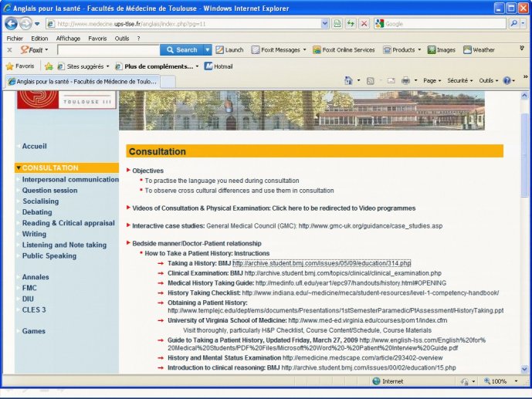Open a new blank tab
The width and height of the screenshot is (532, 399).
coord(168,82)
